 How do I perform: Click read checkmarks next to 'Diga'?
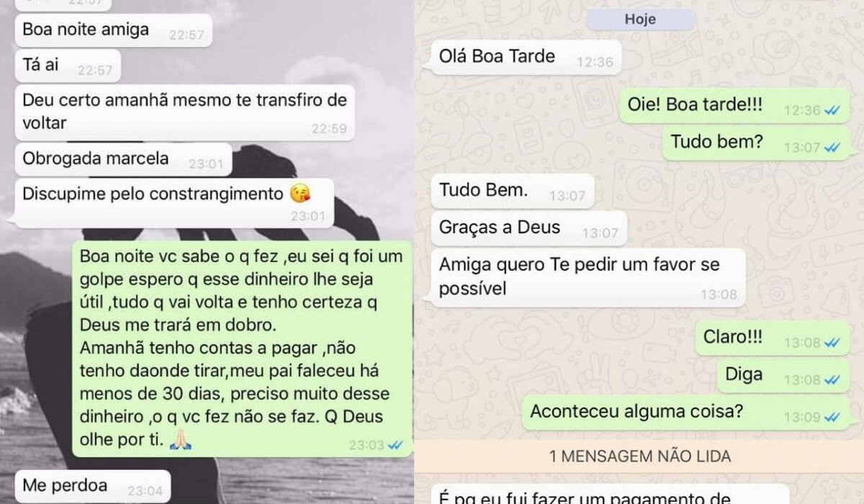coord(832,379)
